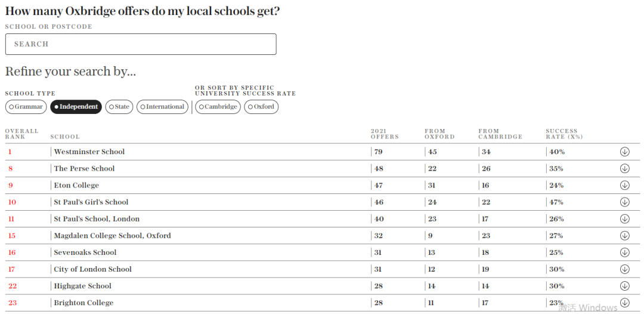Sort by Oxford success rate
Screen dimensions: 644x314
click(261, 107)
